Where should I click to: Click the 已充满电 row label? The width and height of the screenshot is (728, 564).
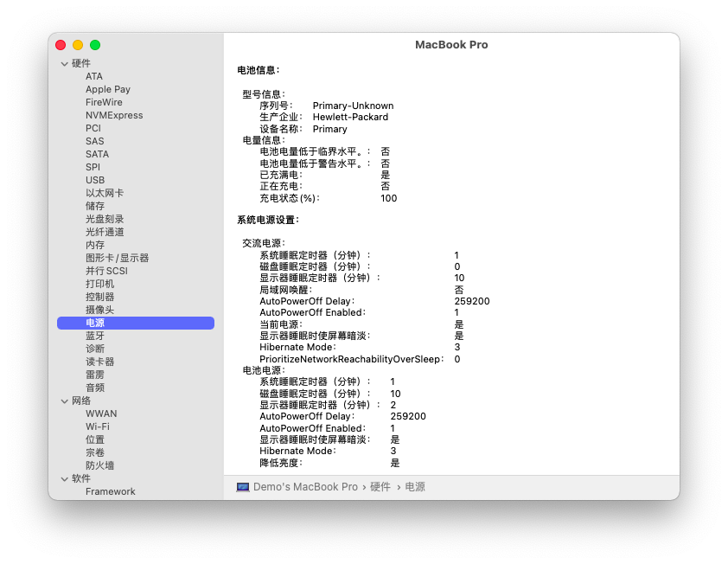coord(281,175)
